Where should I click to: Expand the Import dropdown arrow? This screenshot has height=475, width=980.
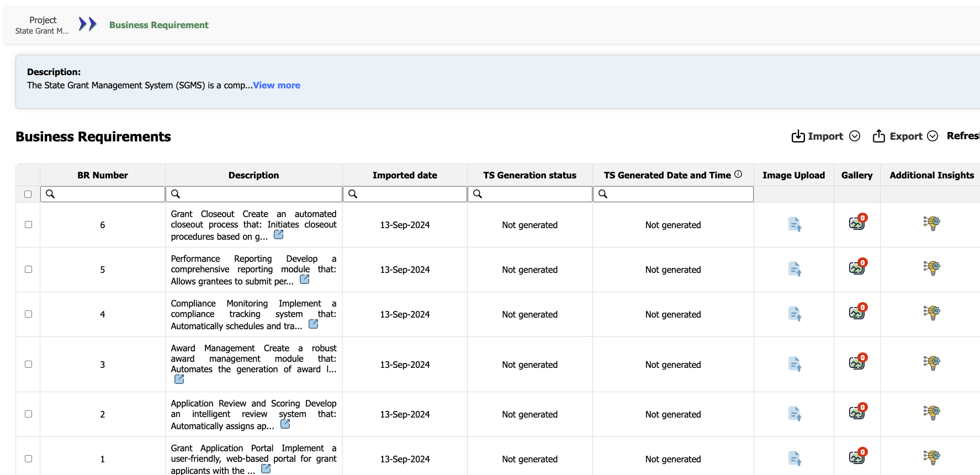tap(855, 136)
